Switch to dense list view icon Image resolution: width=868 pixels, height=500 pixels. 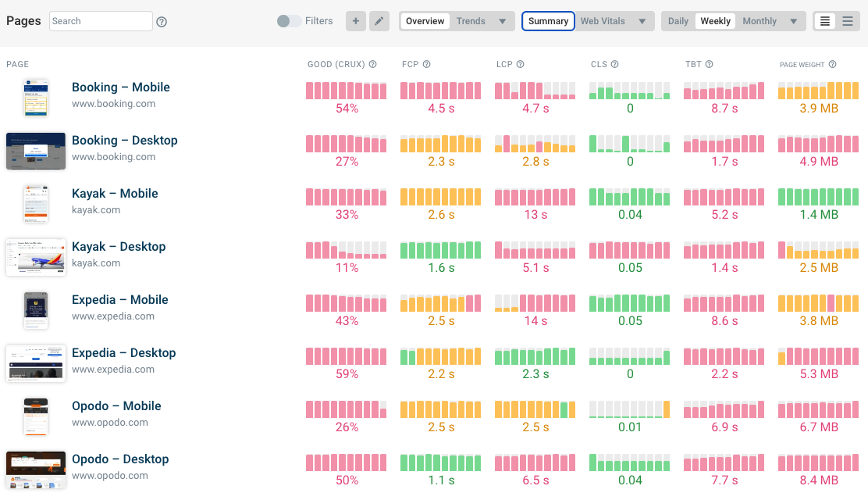(825, 21)
